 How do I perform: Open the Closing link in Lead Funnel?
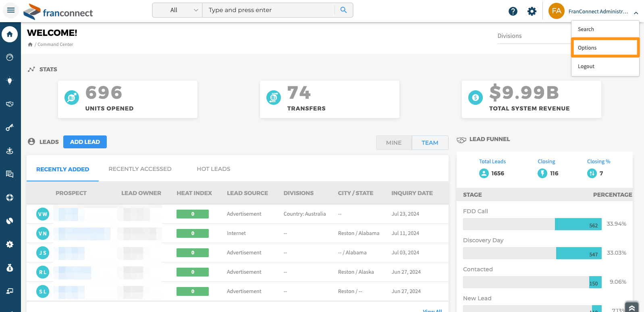pos(546,162)
